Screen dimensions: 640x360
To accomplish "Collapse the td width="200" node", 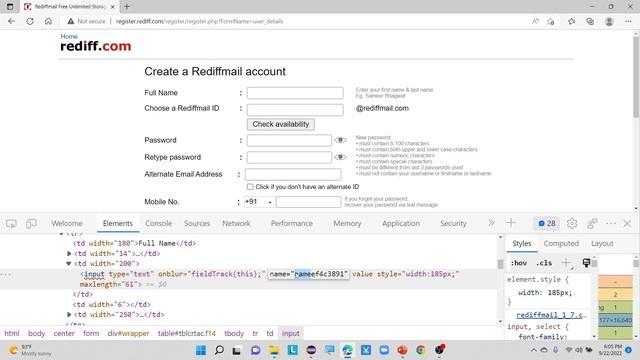I will (x=69, y=264).
